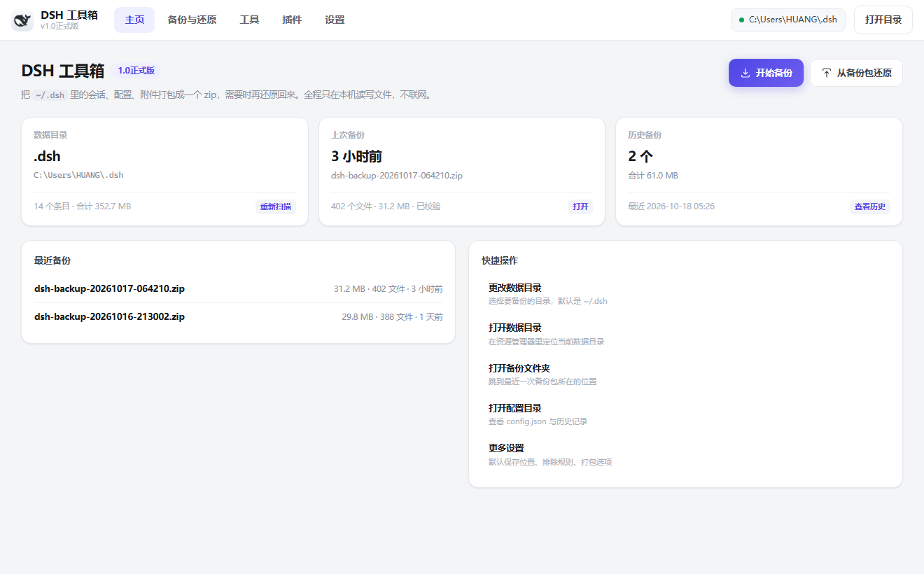Click the 最近备份 panel heading
Screen dimensions: 924x574
(52, 260)
